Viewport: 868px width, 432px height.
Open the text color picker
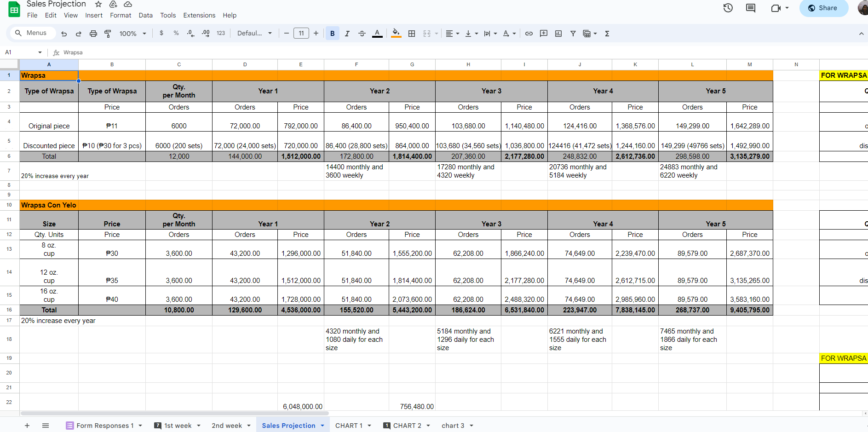tap(377, 34)
